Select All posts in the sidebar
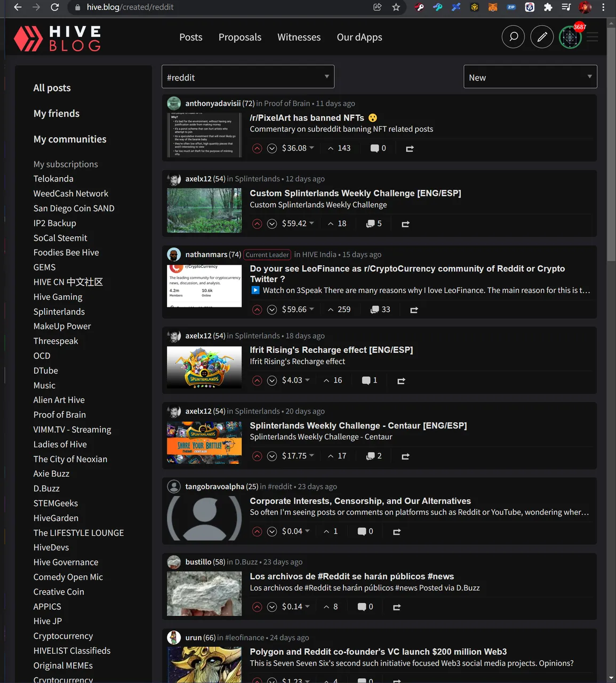 coord(52,88)
